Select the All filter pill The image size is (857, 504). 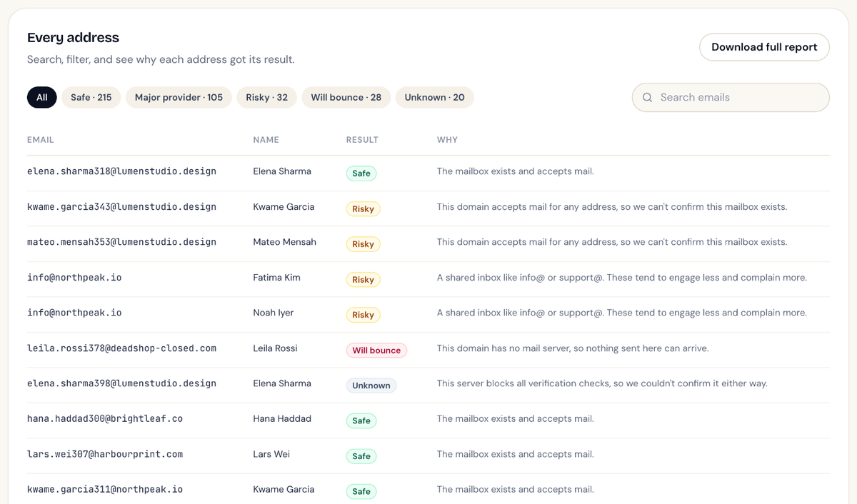42,97
